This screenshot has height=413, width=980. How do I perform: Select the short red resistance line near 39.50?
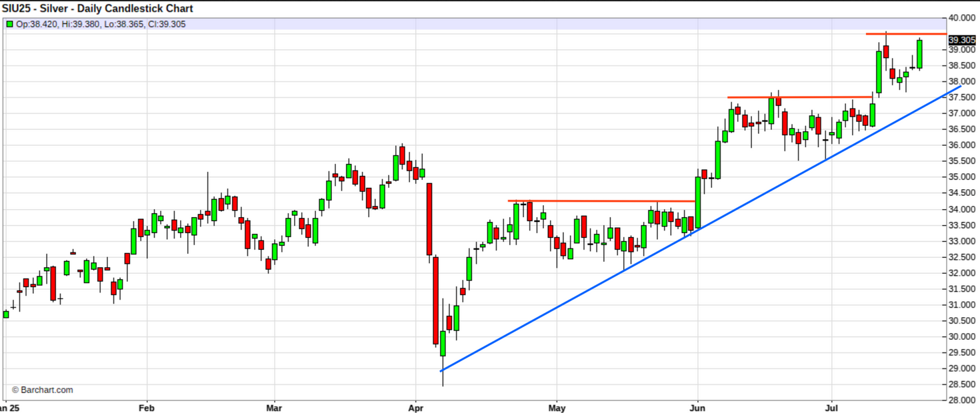coord(905,33)
